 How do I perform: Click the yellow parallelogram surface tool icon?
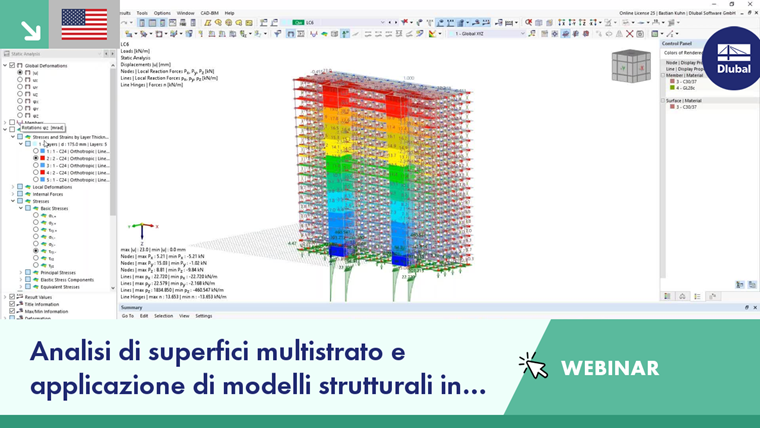tap(207, 23)
